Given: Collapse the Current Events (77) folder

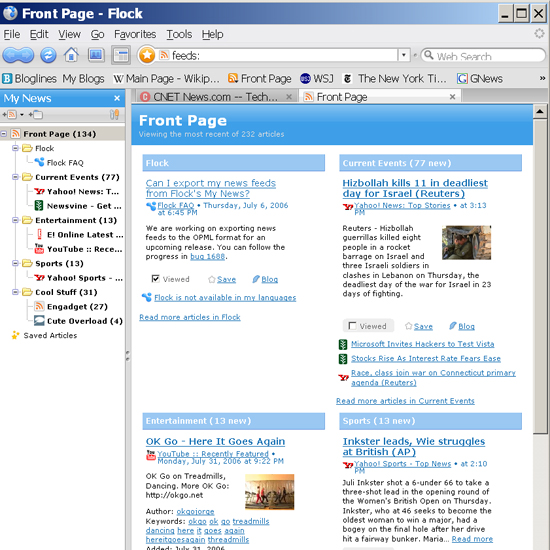Looking at the screenshot, I should tap(15, 177).
